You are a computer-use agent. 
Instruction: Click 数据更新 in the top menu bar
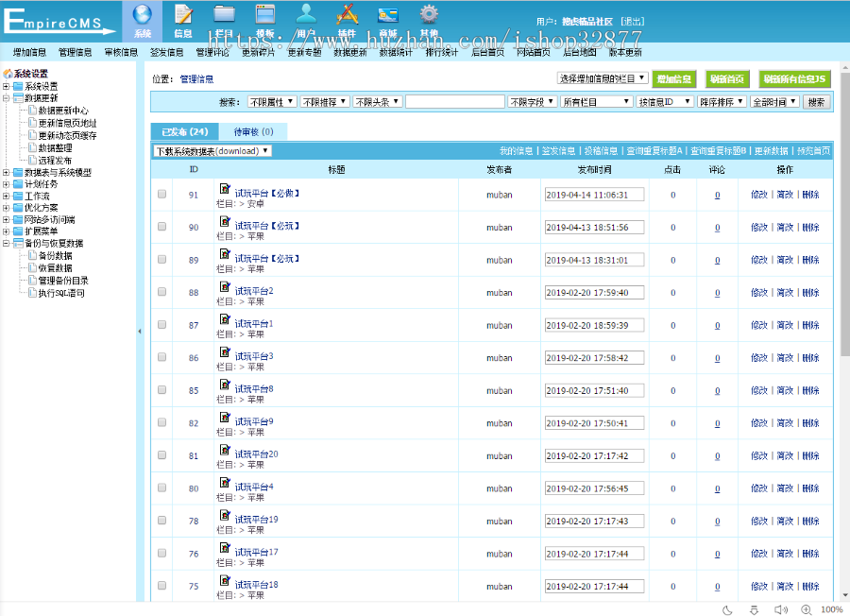(349, 53)
